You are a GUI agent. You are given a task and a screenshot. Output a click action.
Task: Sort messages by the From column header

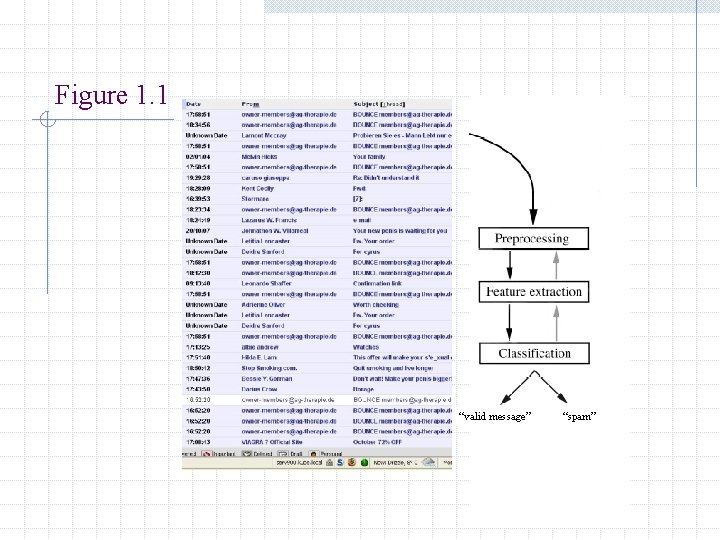[x=250, y=104]
